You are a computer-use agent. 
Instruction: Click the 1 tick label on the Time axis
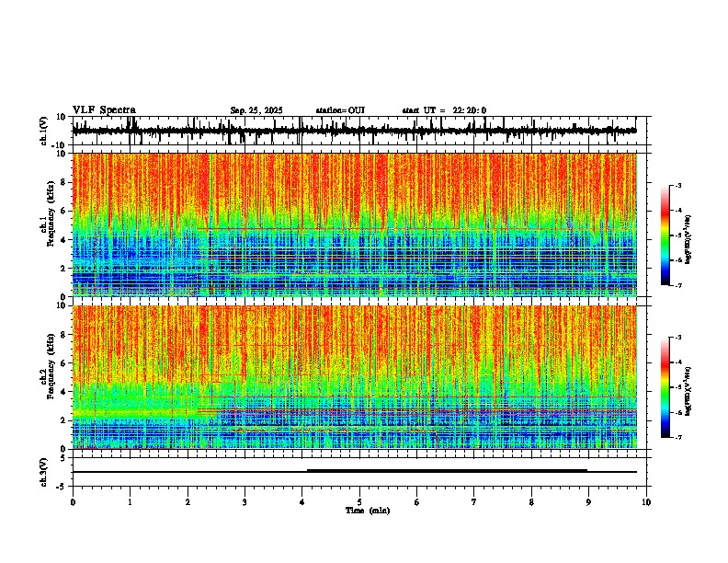click(130, 502)
